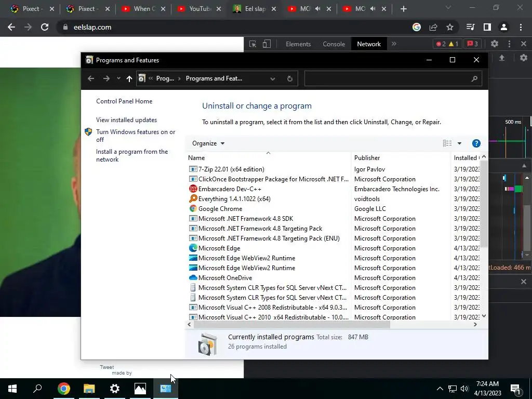Expand more DevTools tabs chevron
The image size is (532, 399).
394,44
